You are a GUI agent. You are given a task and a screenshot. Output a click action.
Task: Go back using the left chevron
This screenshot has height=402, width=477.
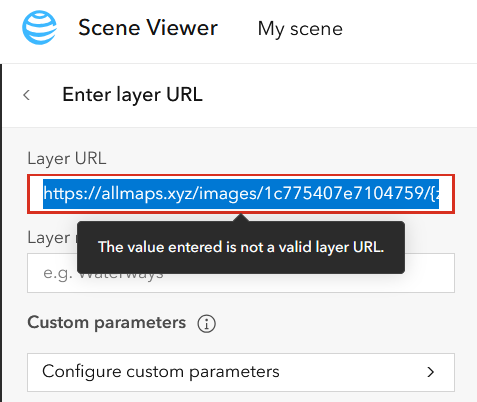[x=27, y=95]
